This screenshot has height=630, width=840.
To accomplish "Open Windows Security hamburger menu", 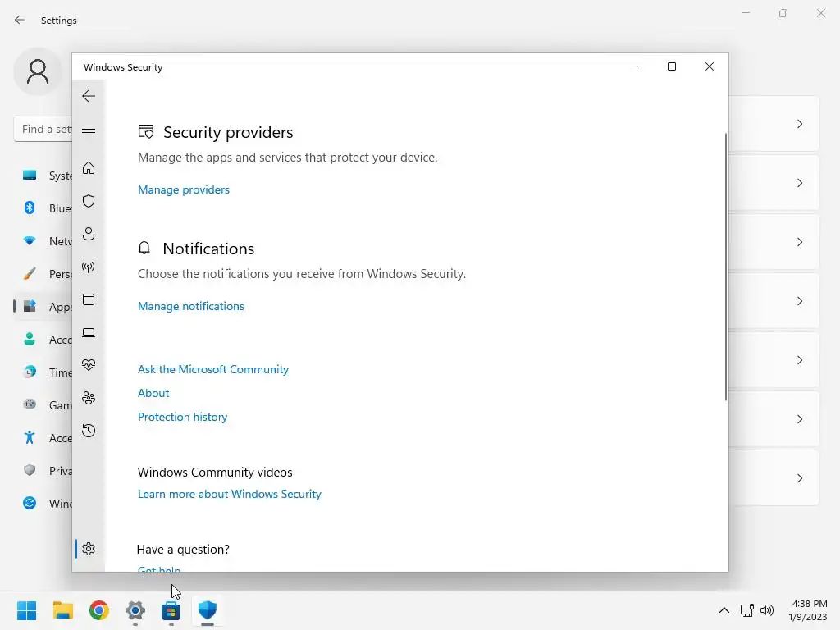I will tap(89, 129).
